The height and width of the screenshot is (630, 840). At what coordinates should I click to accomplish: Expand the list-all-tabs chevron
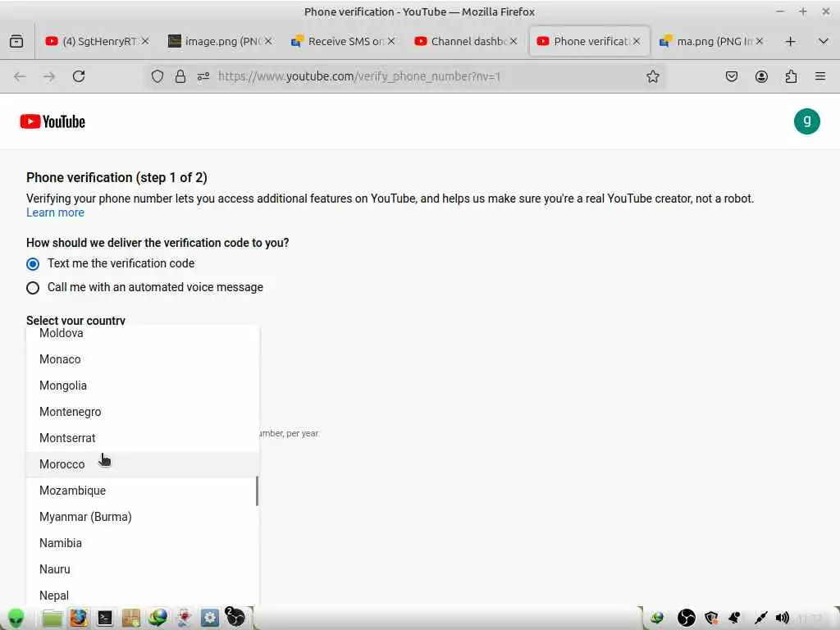tap(824, 41)
